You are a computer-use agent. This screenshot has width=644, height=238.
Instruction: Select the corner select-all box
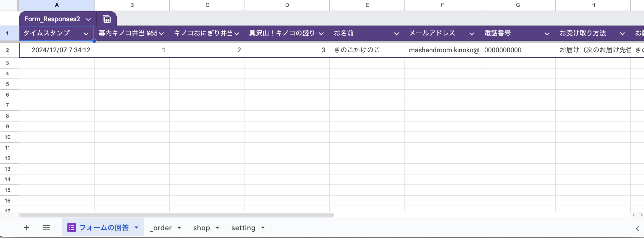click(x=9, y=5)
